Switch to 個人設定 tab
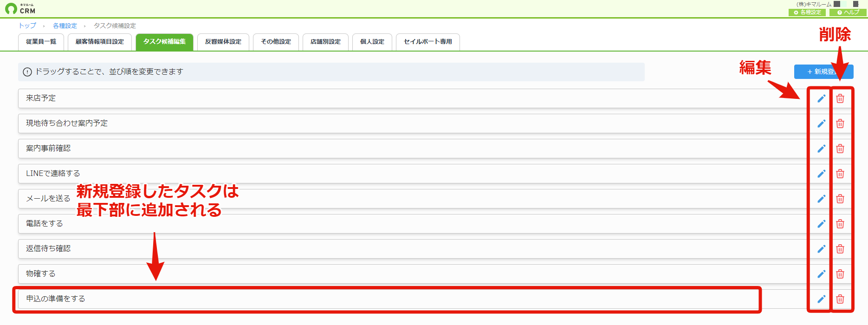Screen dimensions: 868x325 point(372,42)
